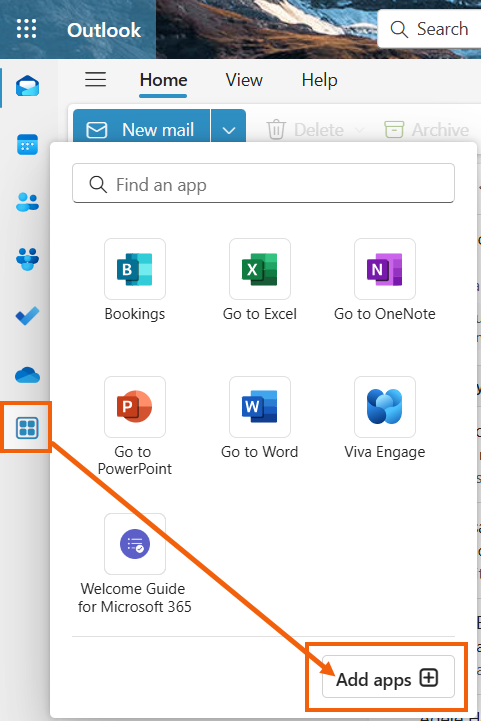Click the Add apps button
The image size is (481, 721).
388,678
